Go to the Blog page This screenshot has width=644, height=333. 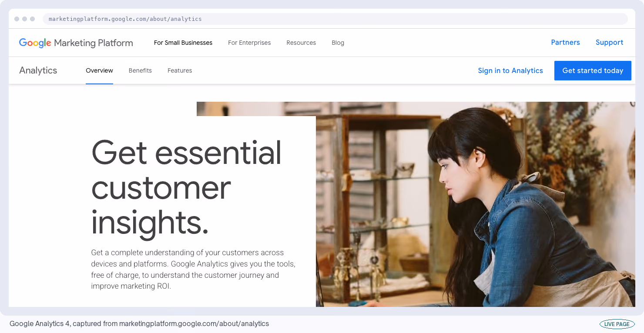pyautogui.click(x=338, y=43)
